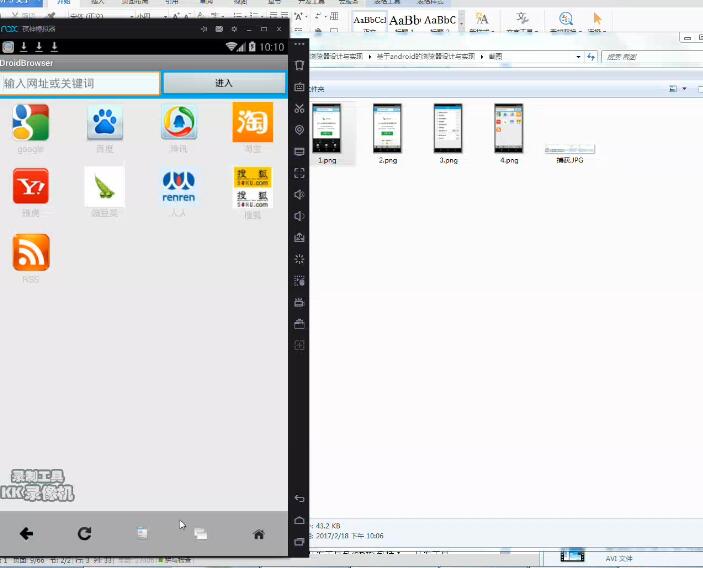The height and width of the screenshot is (568, 703).
Task: Click Nox message envelope icon in title bar
Action: pyautogui.click(x=219, y=29)
